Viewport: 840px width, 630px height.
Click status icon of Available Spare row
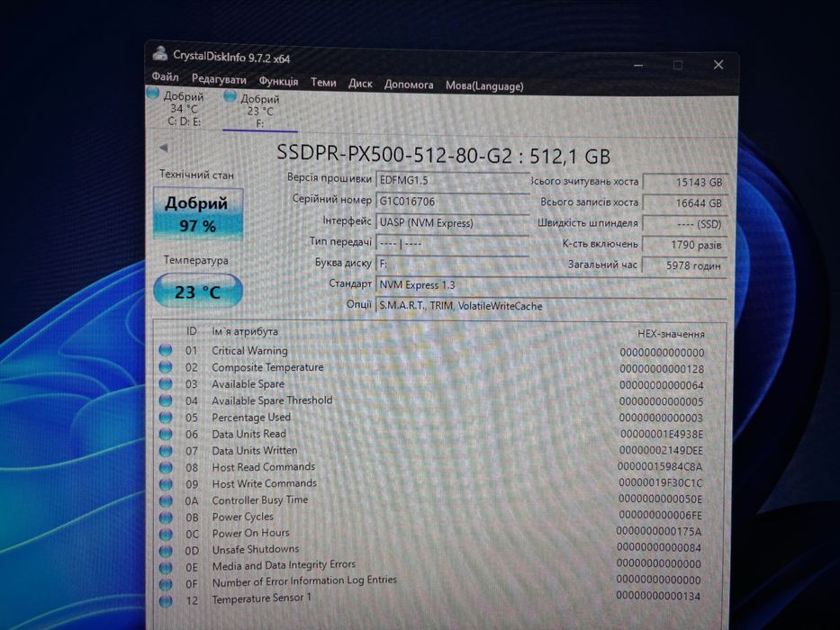coord(166,383)
